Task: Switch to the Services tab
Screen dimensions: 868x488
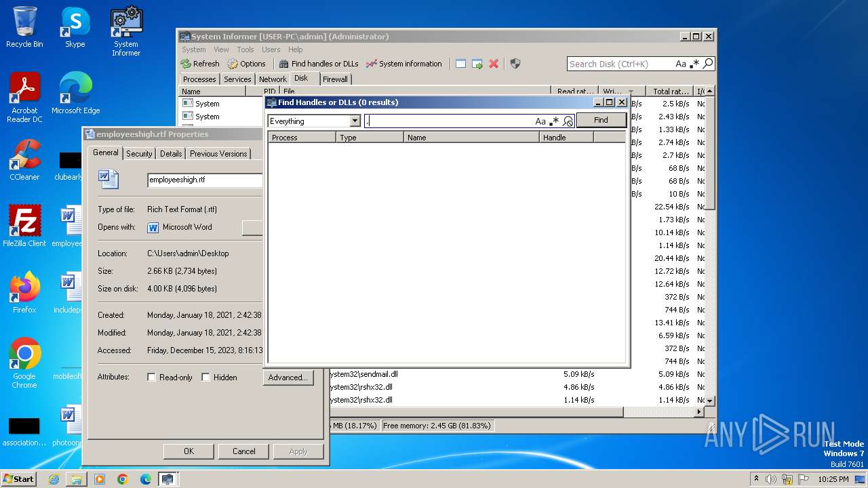Action: (237, 79)
